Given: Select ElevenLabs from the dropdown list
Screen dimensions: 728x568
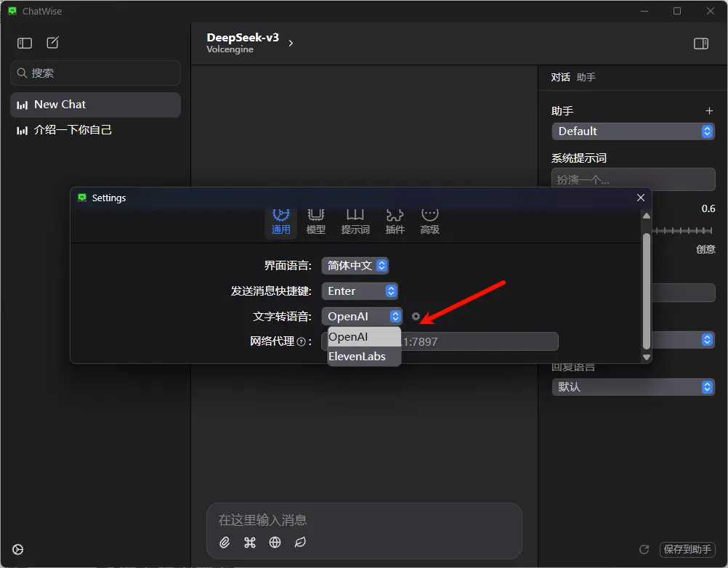Looking at the screenshot, I should [357, 357].
